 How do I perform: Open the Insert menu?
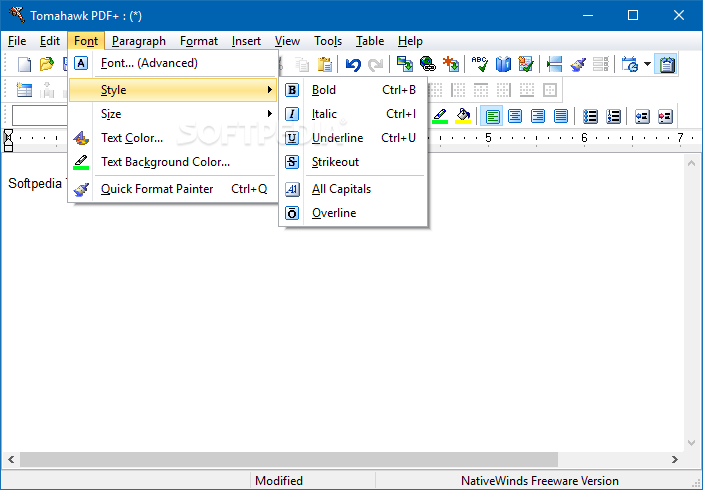click(x=246, y=41)
